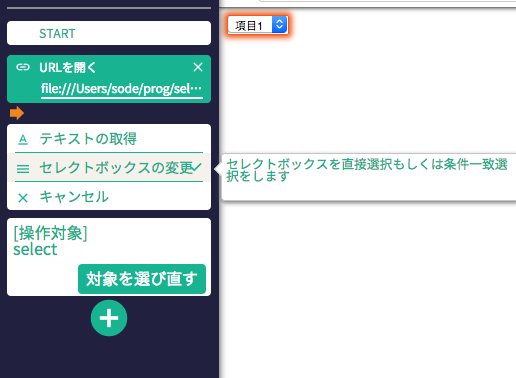Click the [操作対象] label text

pos(50,233)
